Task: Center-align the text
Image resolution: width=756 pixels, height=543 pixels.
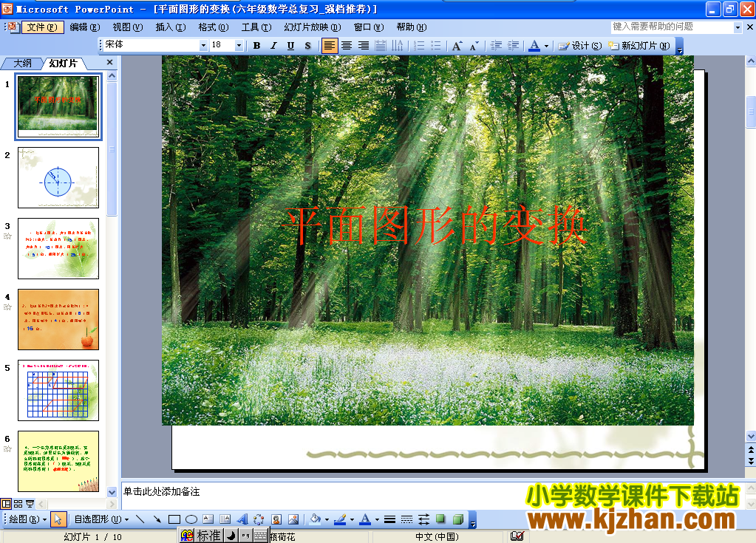Action: (x=347, y=46)
